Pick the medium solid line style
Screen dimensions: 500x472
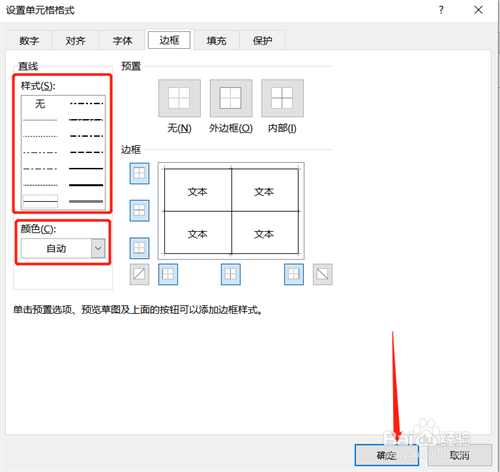pos(86,169)
